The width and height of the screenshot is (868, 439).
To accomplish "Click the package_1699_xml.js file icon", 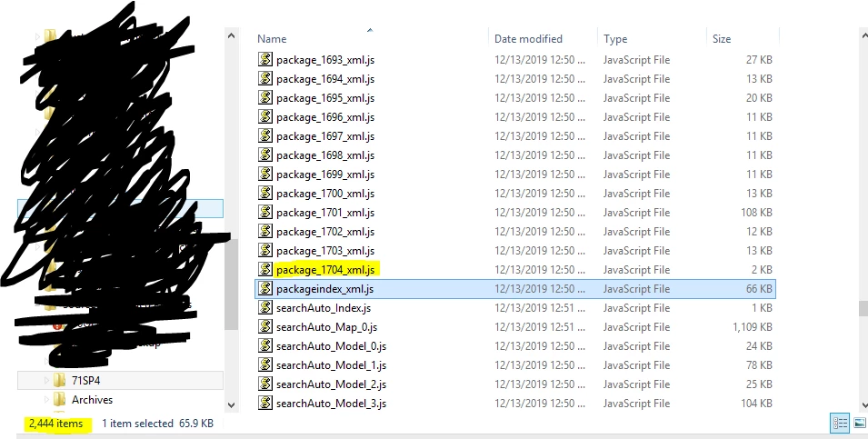I will (x=265, y=174).
